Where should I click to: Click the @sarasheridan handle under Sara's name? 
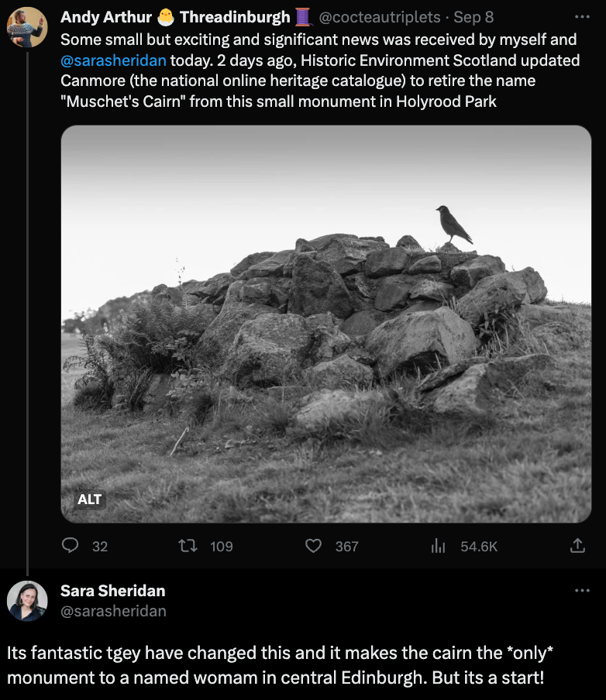113,611
